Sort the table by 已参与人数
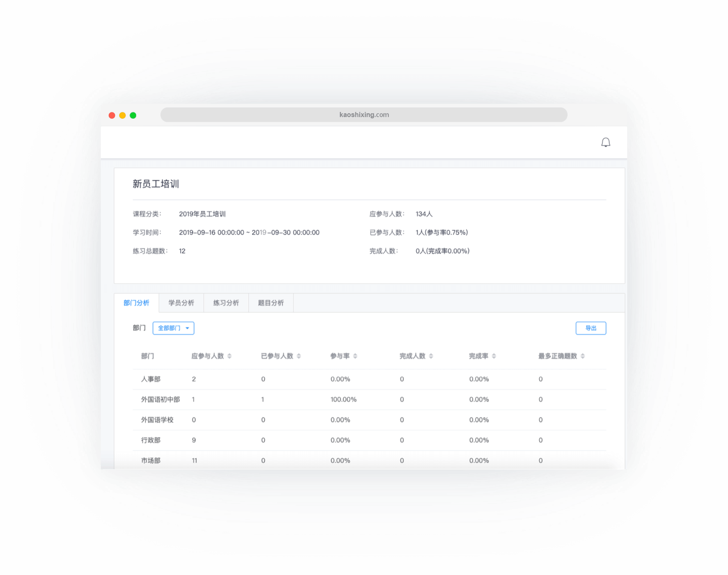728x575 pixels. click(x=299, y=356)
